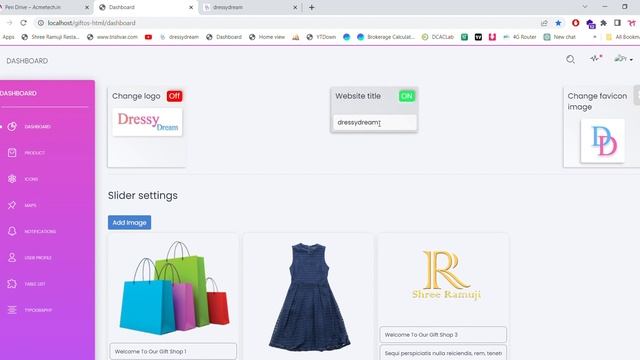This screenshot has height=360, width=640.
Task: Edit 'Welcome To Our Gift Shop 3' field
Action: (x=443, y=335)
